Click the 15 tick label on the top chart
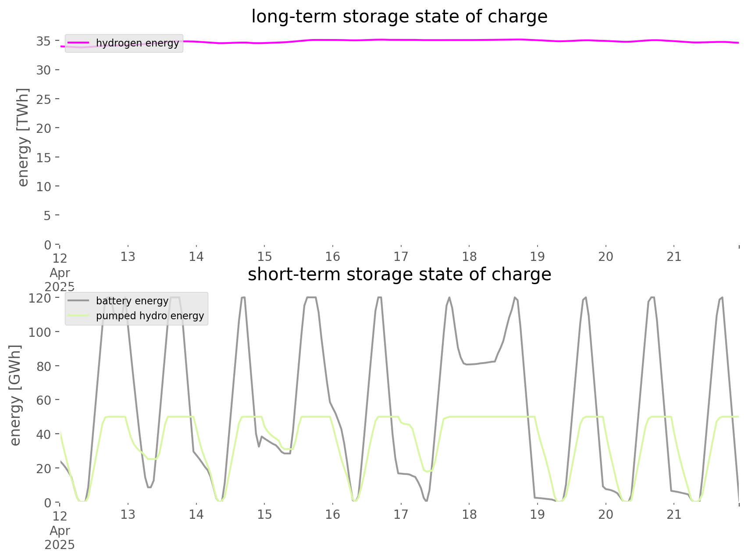 [x=44, y=157]
